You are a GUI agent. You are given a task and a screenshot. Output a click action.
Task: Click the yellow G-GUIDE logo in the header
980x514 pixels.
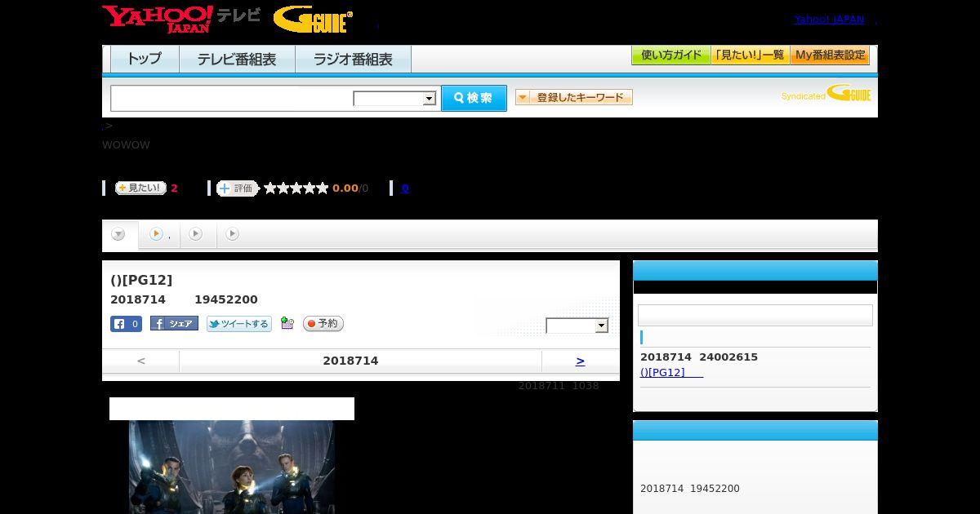(313, 20)
